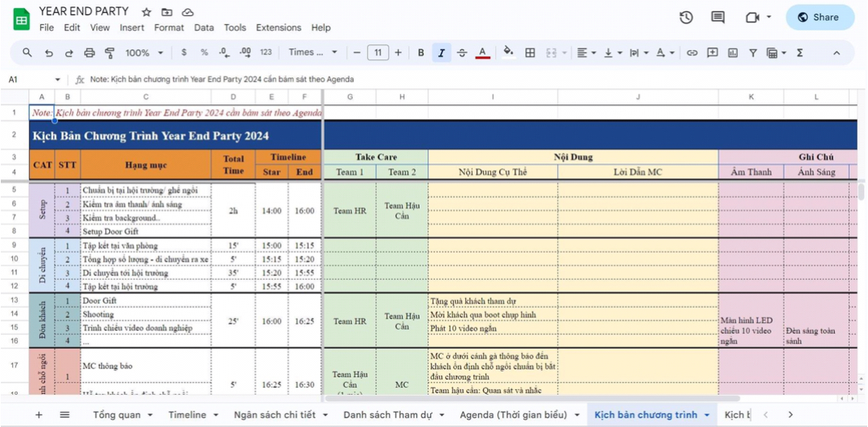868x427 pixels.
Task: Click the print icon in toolbar
Action: [x=89, y=53]
